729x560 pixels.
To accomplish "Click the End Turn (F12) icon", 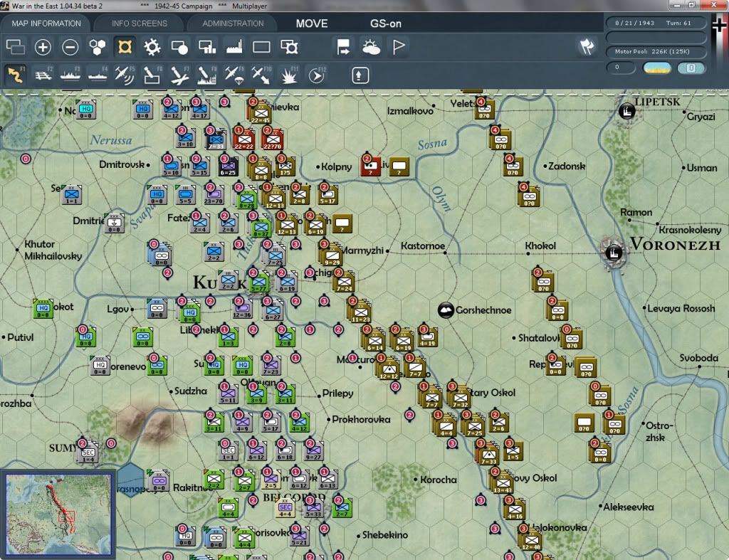I will coord(316,75).
